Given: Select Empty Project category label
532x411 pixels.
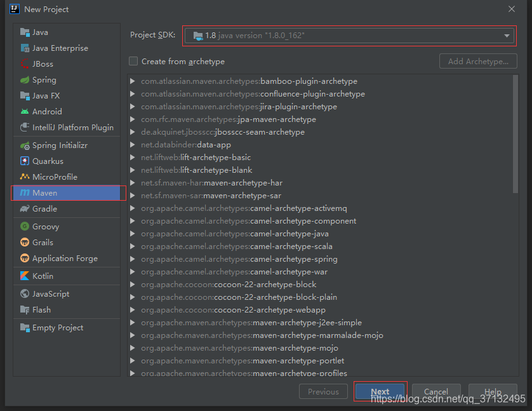Looking at the screenshot, I should 58,328.
